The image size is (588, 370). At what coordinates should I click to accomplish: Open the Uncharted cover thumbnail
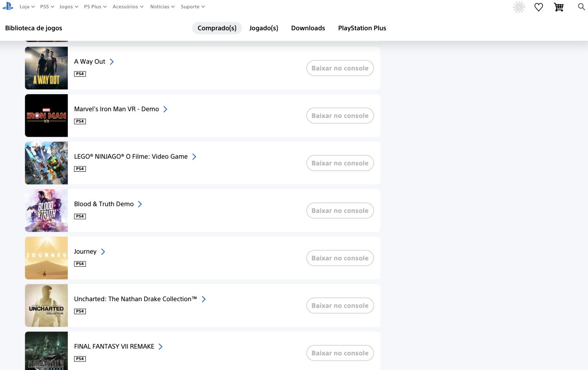(46, 306)
